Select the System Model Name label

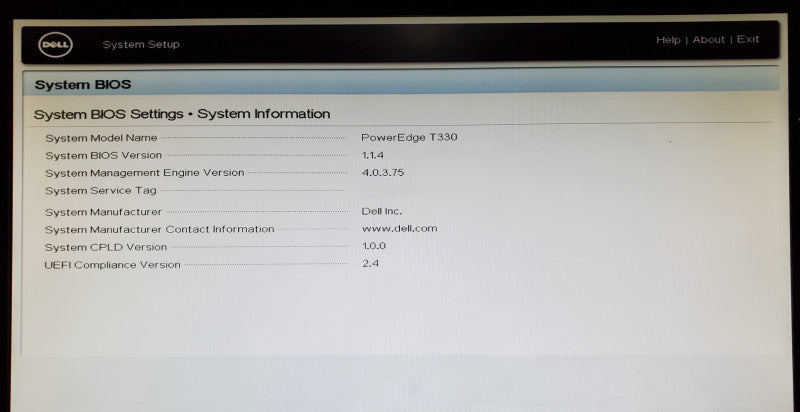[x=101, y=138]
